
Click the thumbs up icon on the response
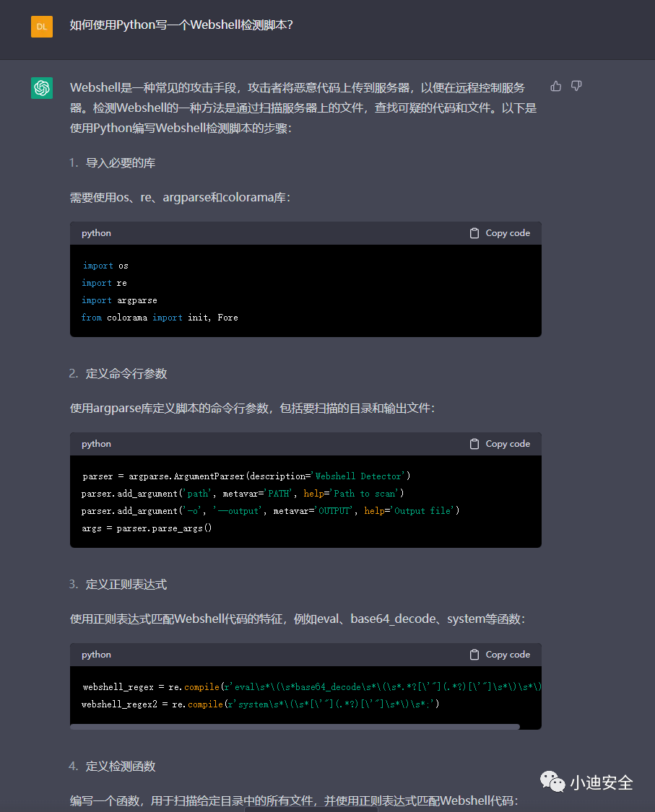pyautogui.click(x=556, y=86)
